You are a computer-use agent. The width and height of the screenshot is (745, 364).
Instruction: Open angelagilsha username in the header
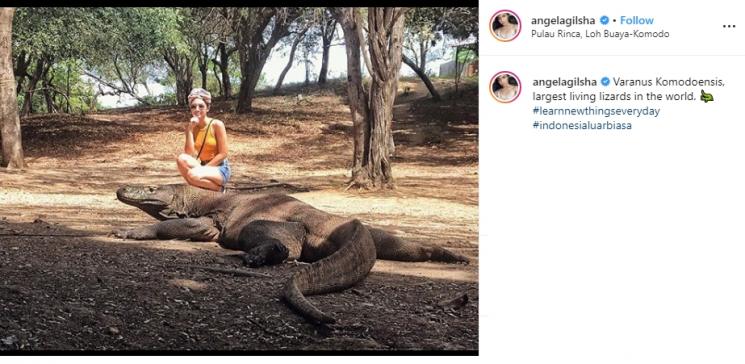(x=563, y=20)
